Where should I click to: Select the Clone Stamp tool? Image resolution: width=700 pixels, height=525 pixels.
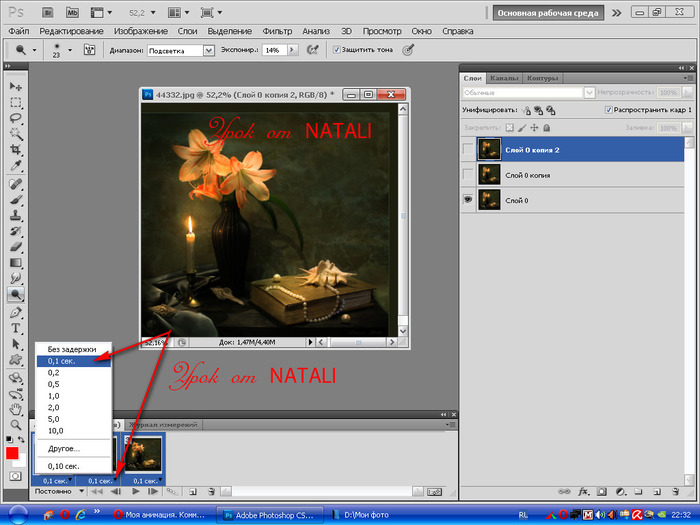[x=16, y=215]
